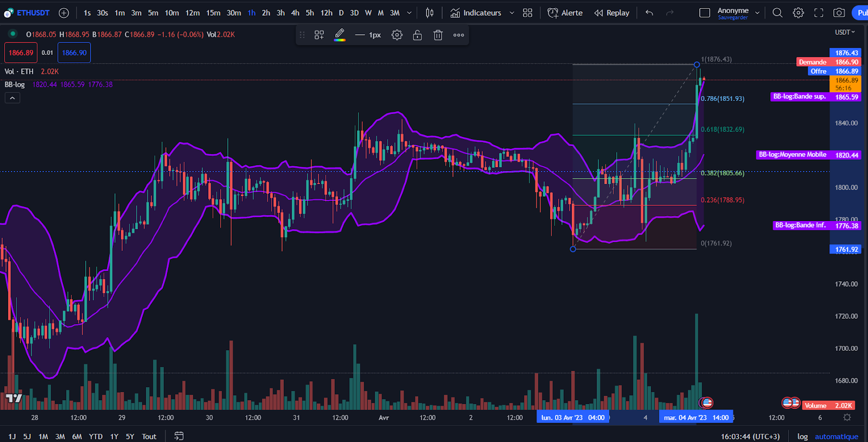
Task: Click the Fibonacci bottom anchor point at 1761.92
Action: [573, 249]
